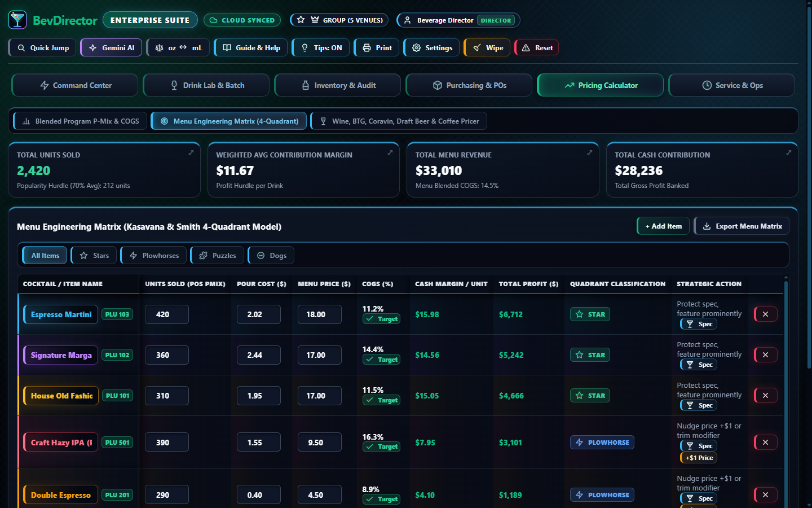The width and height of the screenshot is (812, 508).
Task: Launch Gemini AI assistant
Action: 111,48
